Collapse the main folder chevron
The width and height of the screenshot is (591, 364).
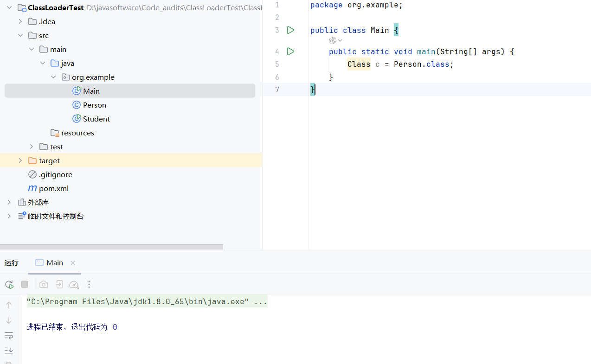point(31,49)
